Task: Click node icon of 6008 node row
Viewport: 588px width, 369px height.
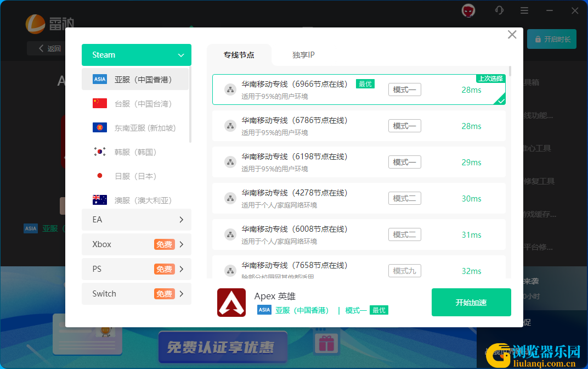Action: point(230,234)
